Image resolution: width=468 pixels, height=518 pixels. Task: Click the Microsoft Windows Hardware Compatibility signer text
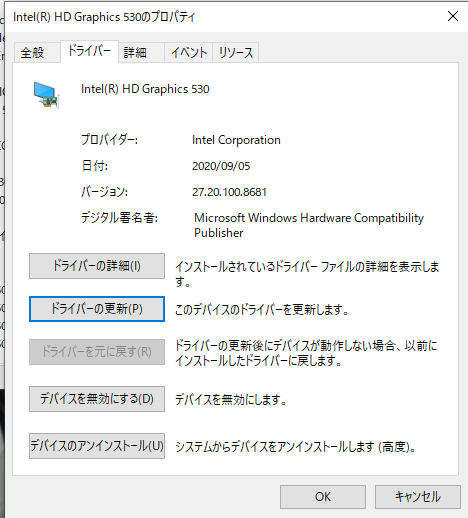pos(309,225)
